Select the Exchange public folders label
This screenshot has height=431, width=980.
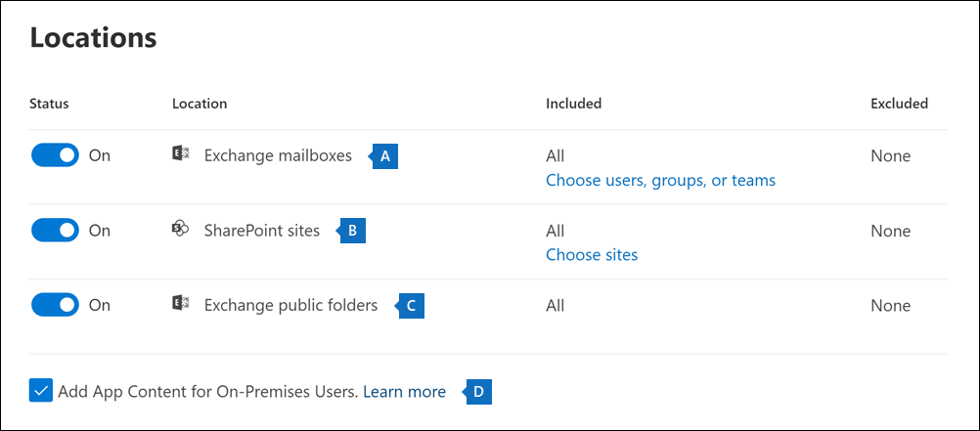click(291, 306)
